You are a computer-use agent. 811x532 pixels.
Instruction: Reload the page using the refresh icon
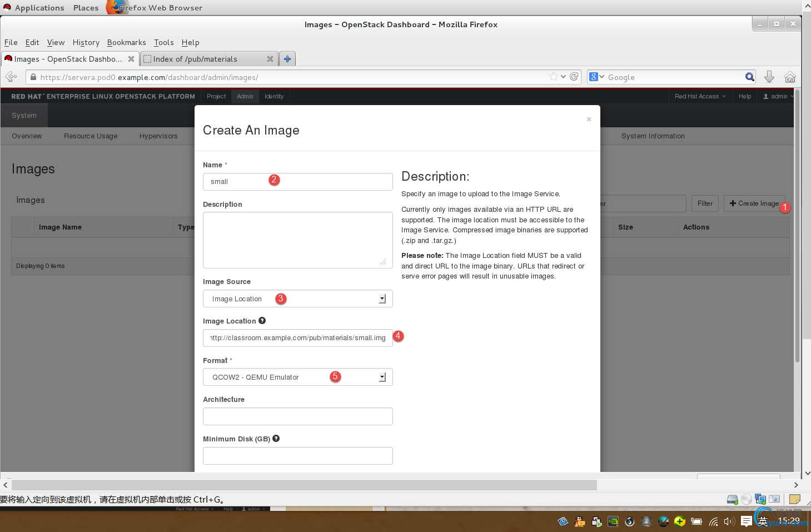(x=574, y=77)
